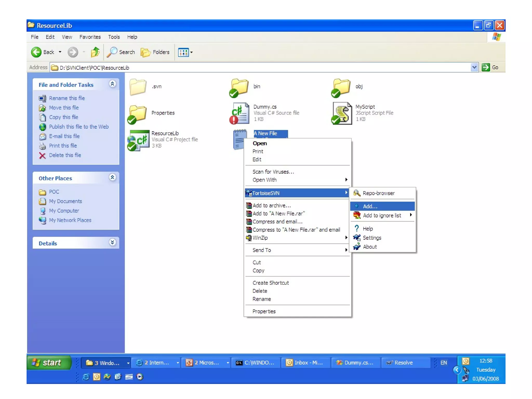
Task: Click the Go button
Action: (x=490, y=68)
